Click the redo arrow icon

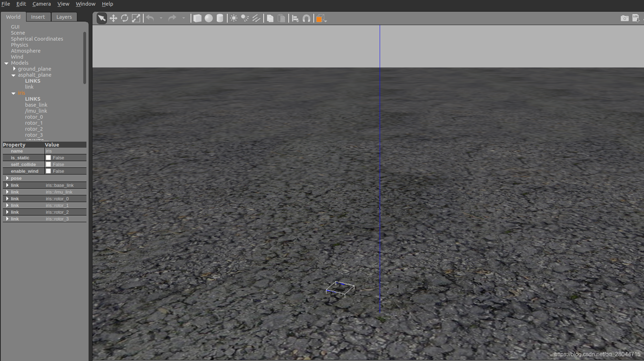(172, 18)
